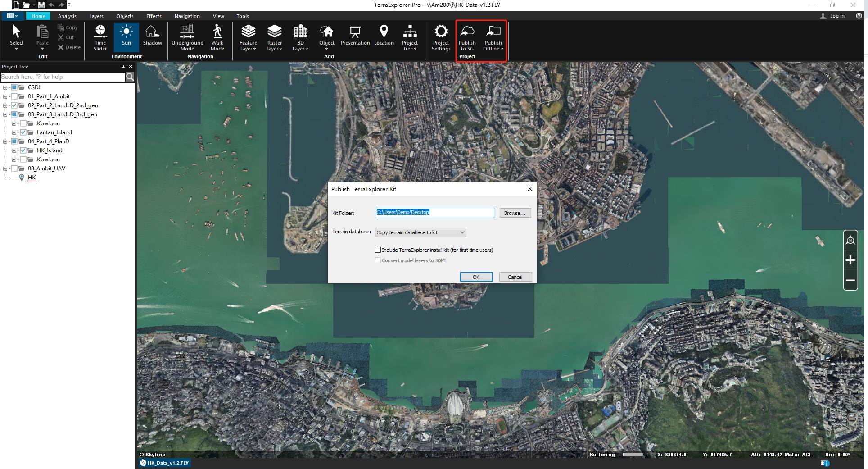Confirm the dialog with OK
This screenshot has height=469, width=868.
[x=476, y=277]
